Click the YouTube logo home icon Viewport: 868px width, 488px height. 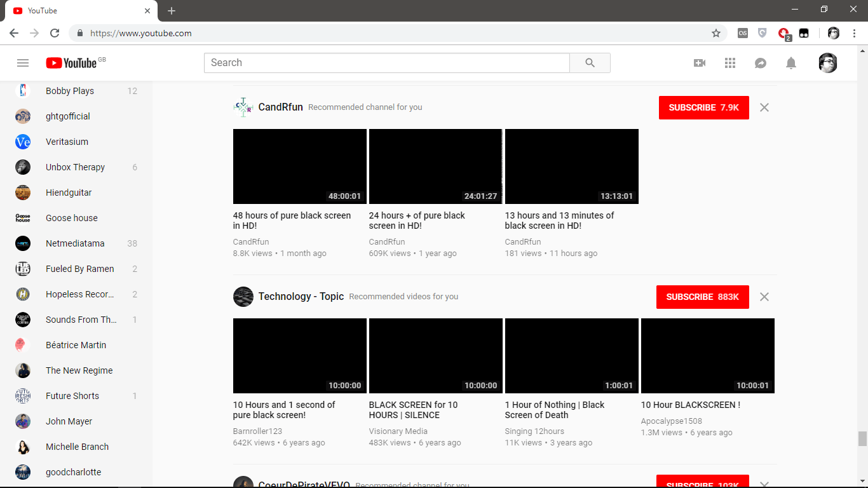pos(71,63)
